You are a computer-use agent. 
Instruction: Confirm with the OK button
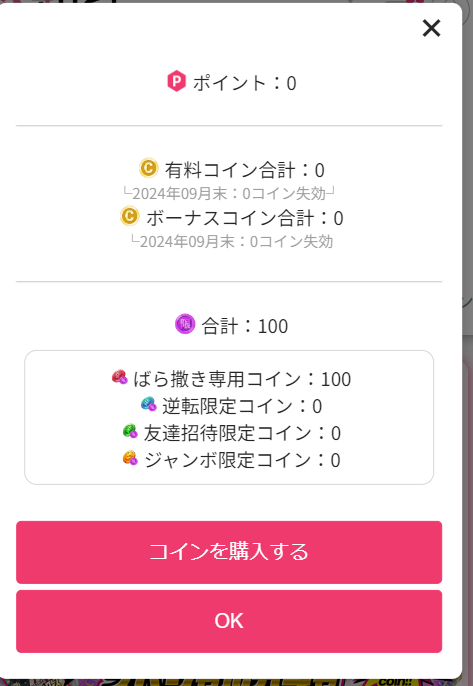click(229, 621)
